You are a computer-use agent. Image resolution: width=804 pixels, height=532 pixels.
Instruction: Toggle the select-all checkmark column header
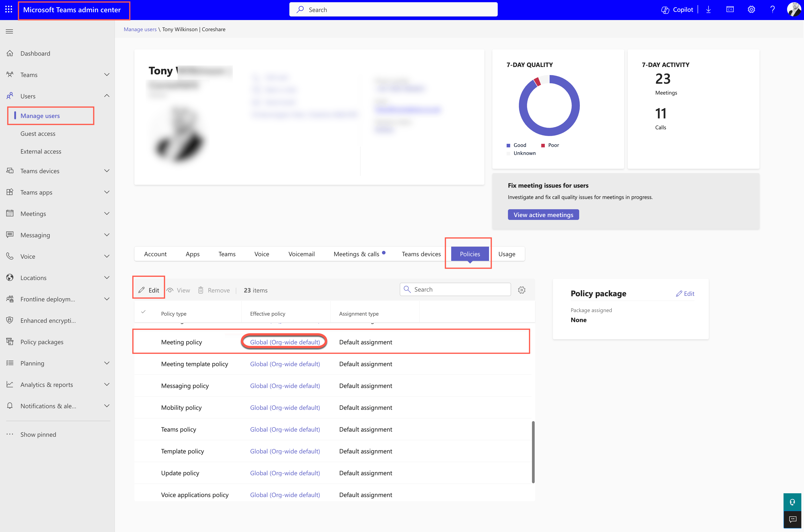pyautogui.click(x=144, y=311)
